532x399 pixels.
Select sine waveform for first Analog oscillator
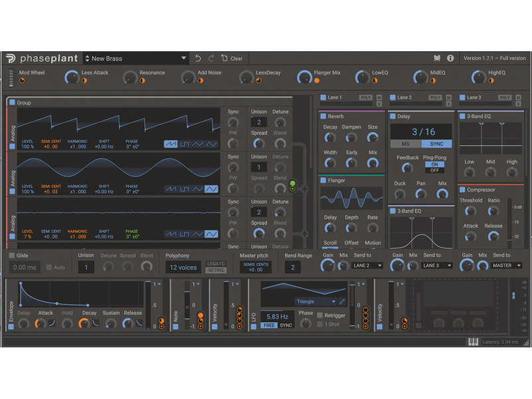(x=211, y=144)
